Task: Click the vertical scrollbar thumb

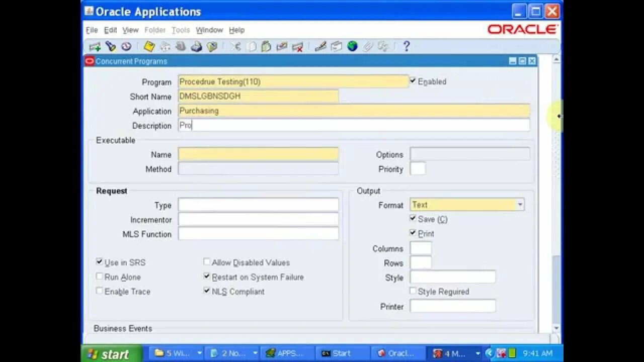Action: [556, 289]
